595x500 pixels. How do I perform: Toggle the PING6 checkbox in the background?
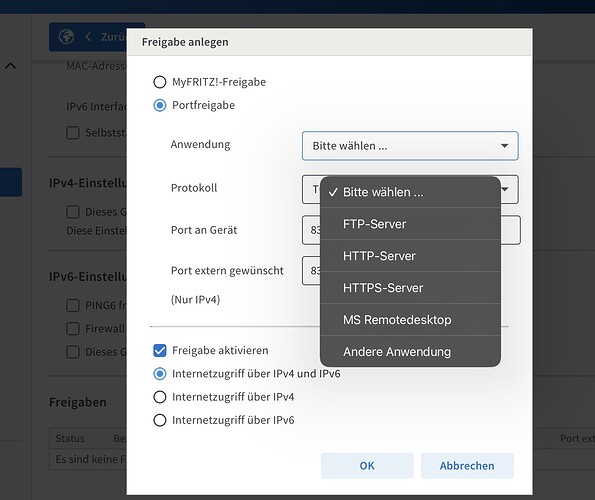(73, 305)
